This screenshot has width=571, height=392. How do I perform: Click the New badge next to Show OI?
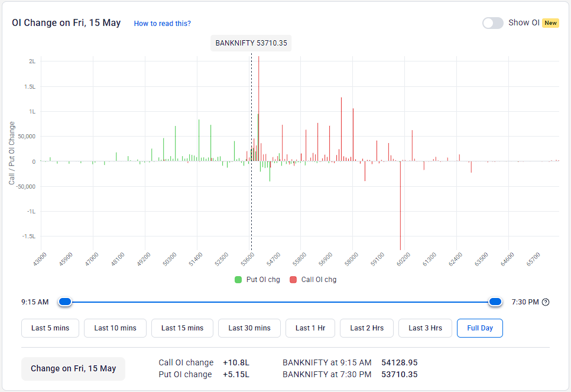point(551,23)
